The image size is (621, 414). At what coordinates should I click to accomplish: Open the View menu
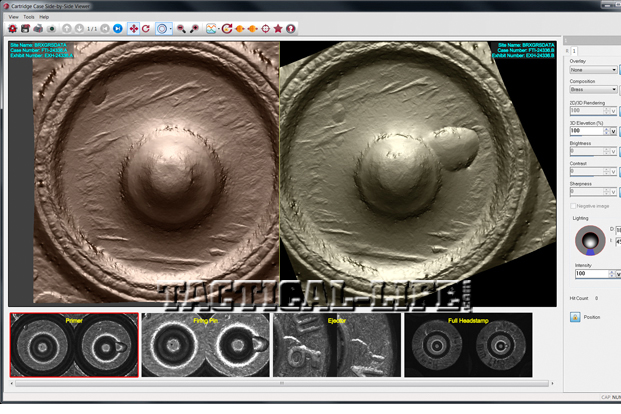[14, 17]
